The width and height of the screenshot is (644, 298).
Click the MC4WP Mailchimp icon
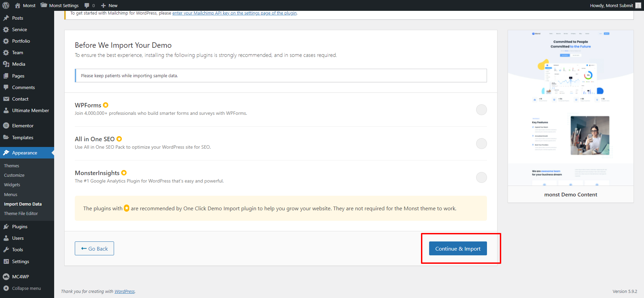pos(6,277)
